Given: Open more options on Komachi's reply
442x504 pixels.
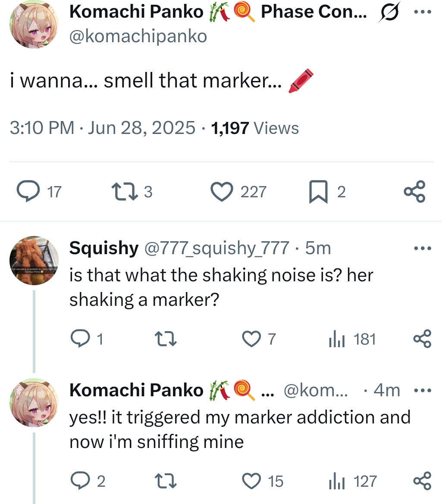Looking at the screenshot, I should tap(422, 390).
